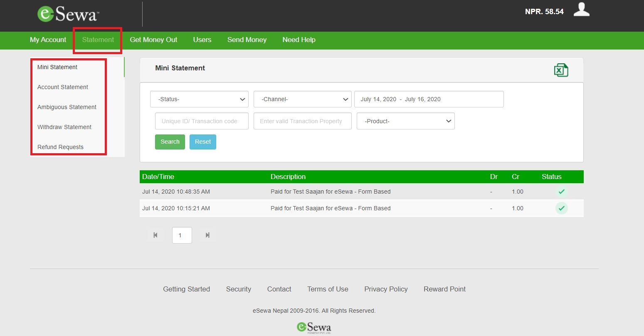Click the green checkmark on first transaction
This screenshot has height=336, width=644.
click(x=562, y=192)
